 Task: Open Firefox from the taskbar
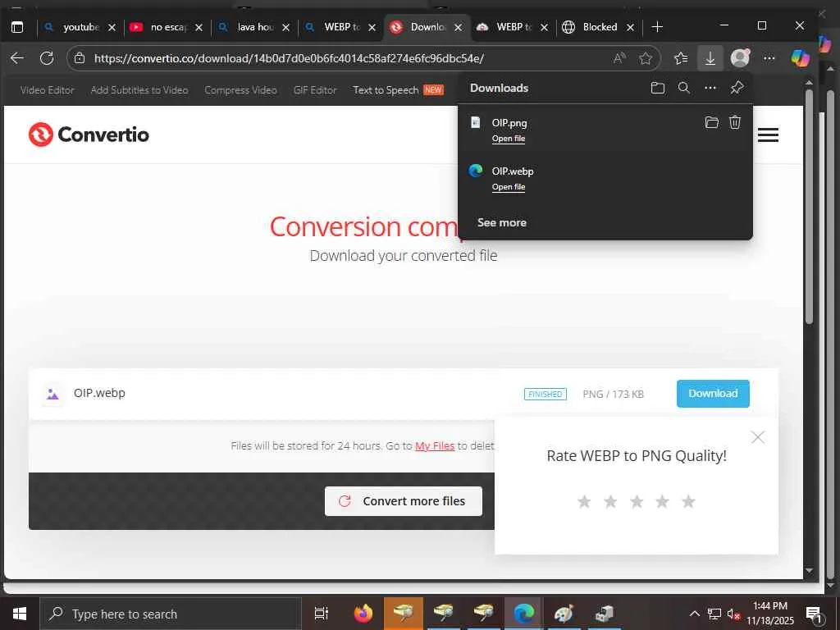363,614
